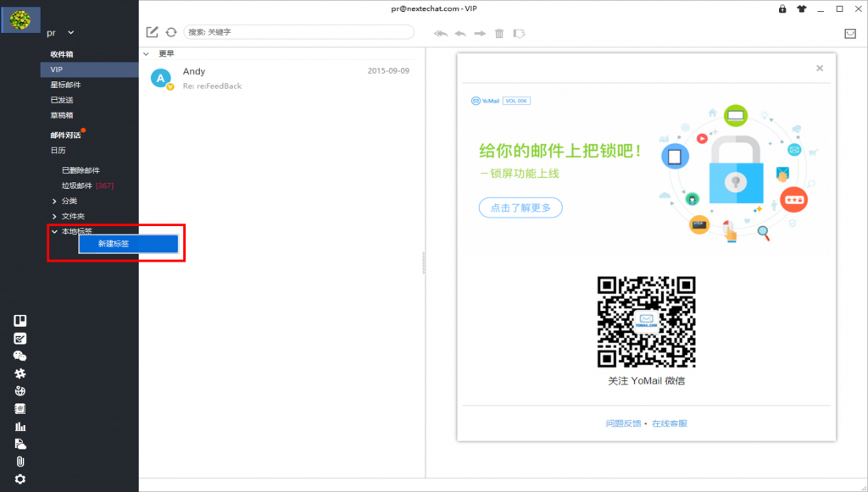This screenshot has width=868, height=492.
Task: Open the 在线客服 link
Action: click(x=669, y=423)
